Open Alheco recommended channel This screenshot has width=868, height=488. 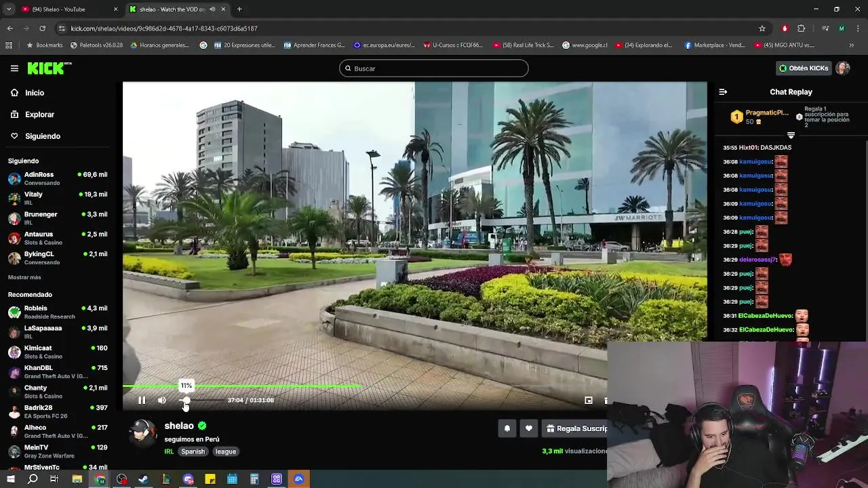click(x=58, y=431)
